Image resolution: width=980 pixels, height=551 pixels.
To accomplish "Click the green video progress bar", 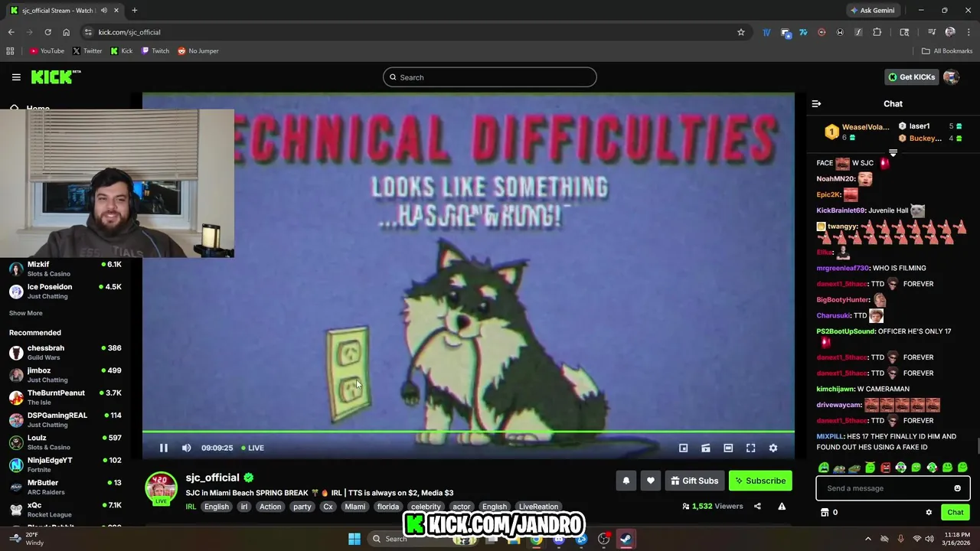I will point(468,432).
